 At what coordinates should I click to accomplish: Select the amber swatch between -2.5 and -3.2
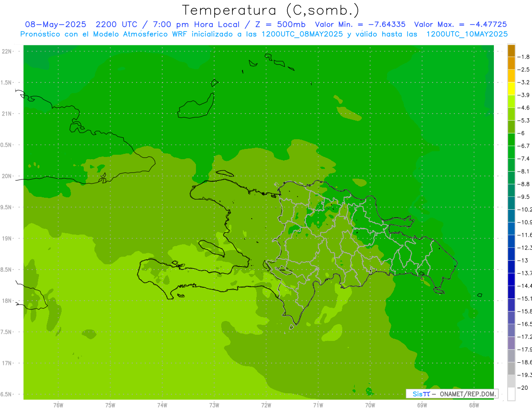pyautogui.click(x=511, y=76)
